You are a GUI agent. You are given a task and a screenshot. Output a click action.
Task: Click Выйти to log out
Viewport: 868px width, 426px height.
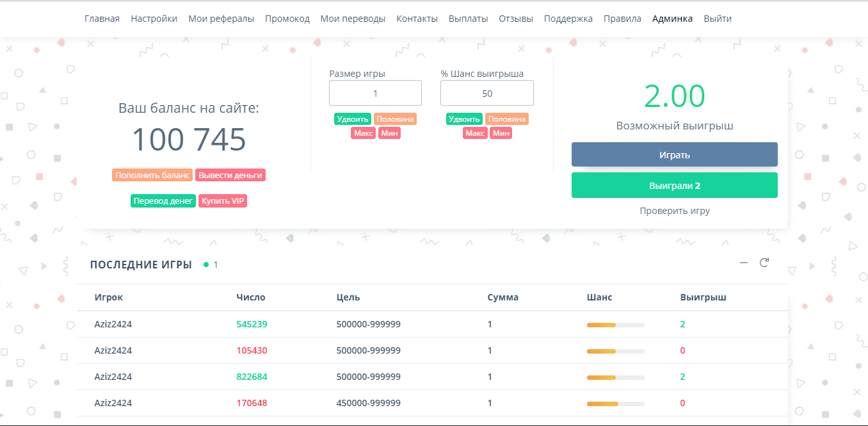pos(717,19)
